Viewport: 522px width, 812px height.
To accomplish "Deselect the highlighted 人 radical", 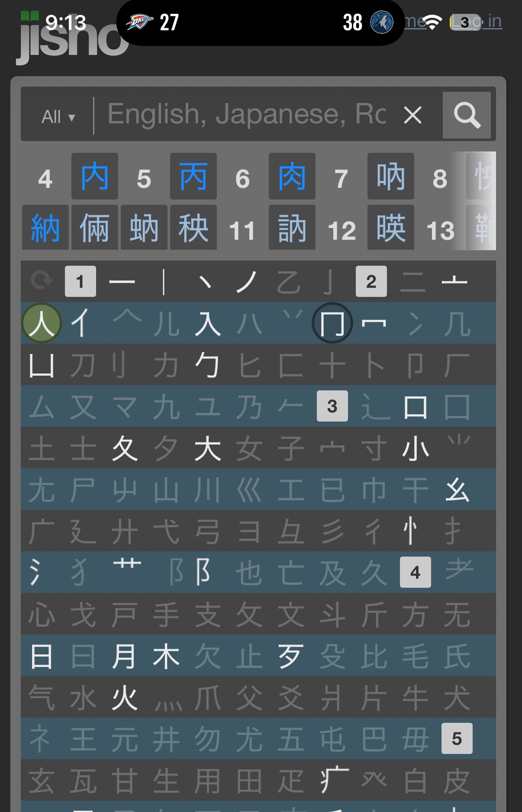I will (42, 323).
